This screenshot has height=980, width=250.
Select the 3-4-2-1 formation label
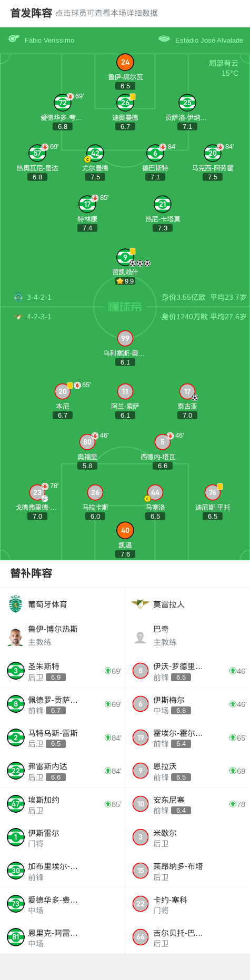click(39, 297)
